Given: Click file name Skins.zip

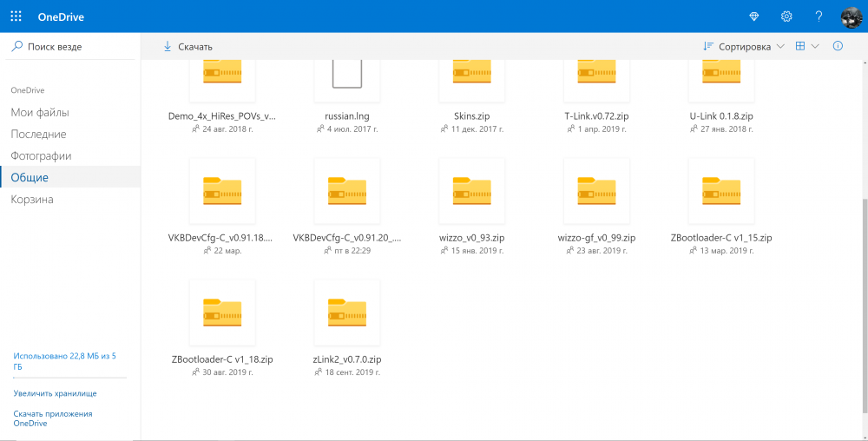Looking at the screenshot, I should coord(471,116).
